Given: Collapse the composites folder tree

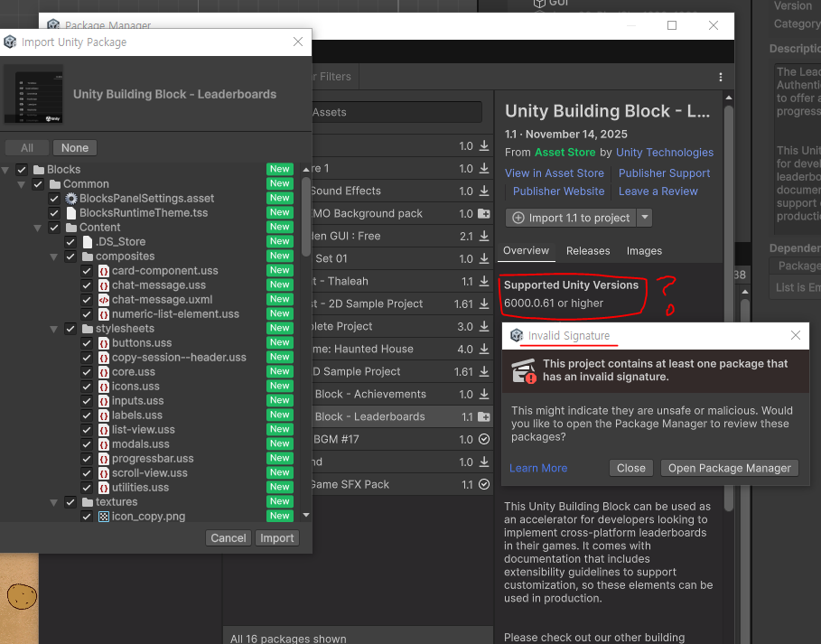Looking at the screenshot, I should coord(54,257).
